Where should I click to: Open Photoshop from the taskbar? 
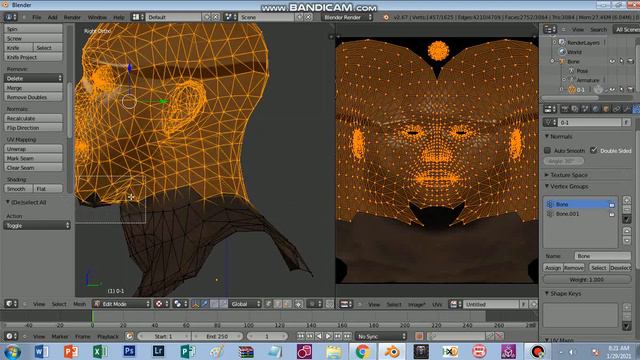(129, 351)
